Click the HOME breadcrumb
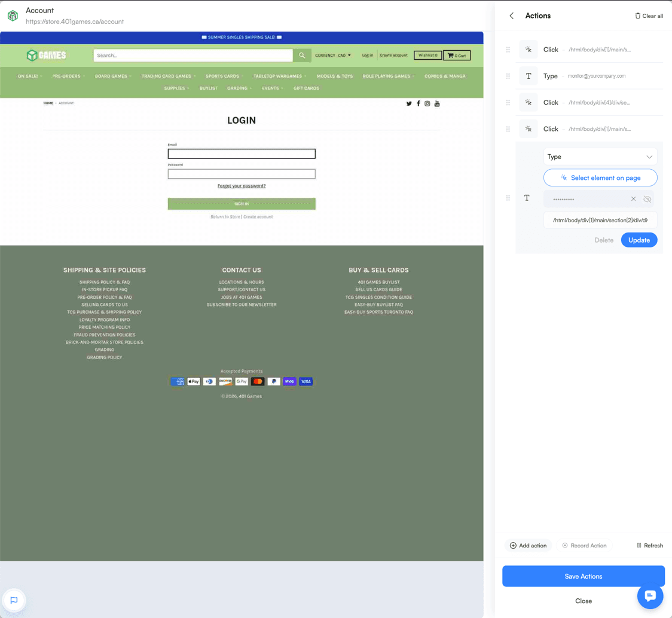Viewport: 672px width, 618px height. coord(48,103)
